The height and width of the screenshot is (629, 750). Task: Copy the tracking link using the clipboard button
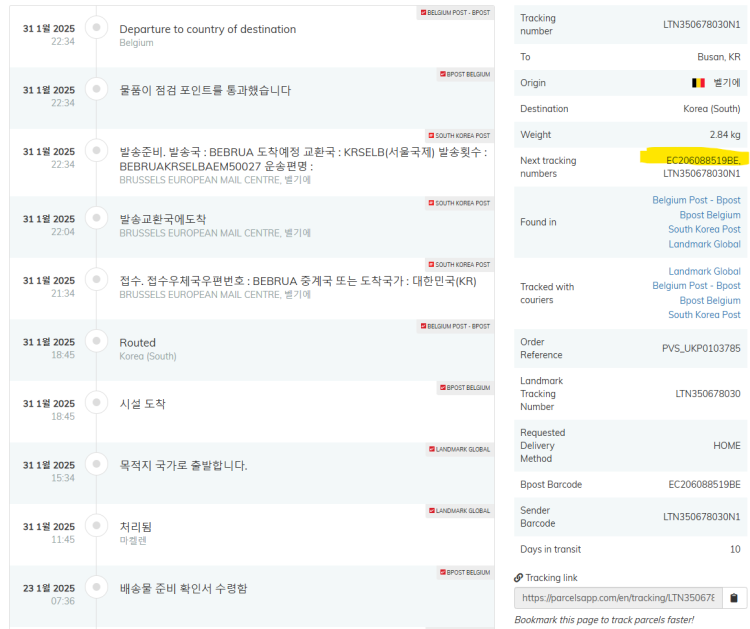click(x=734, y=598)
